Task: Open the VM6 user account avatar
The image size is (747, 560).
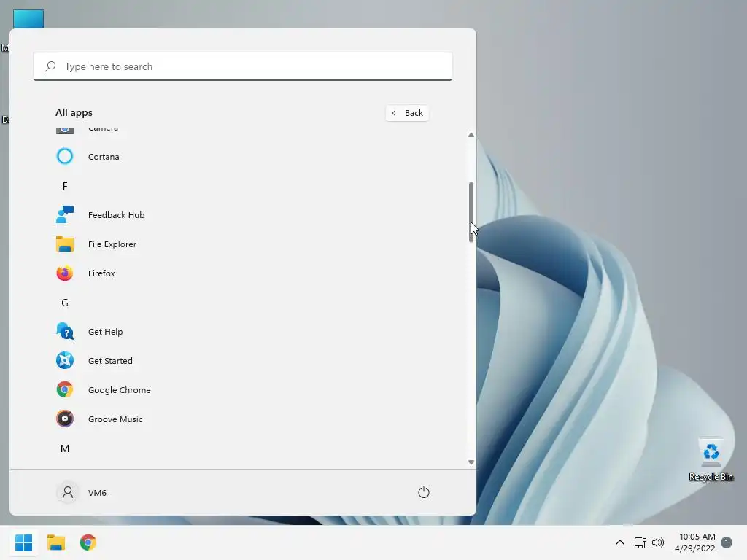Action: point(68,492)
